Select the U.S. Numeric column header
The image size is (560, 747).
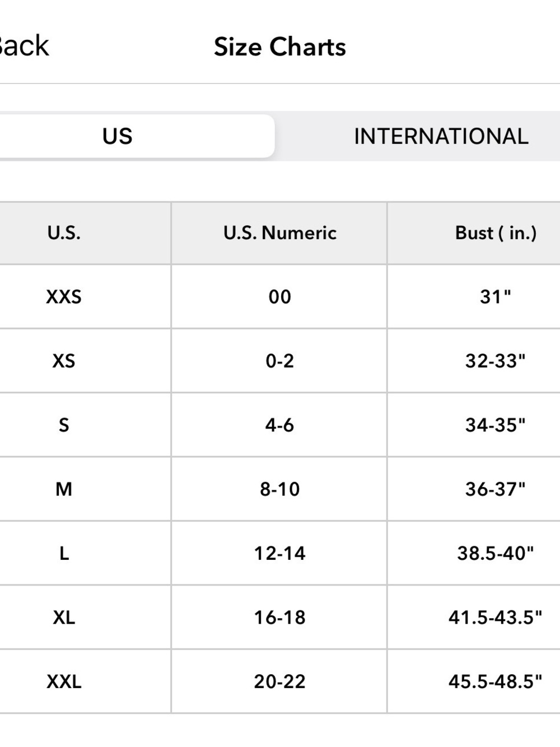pyautogui.click(x=279, y=233)
